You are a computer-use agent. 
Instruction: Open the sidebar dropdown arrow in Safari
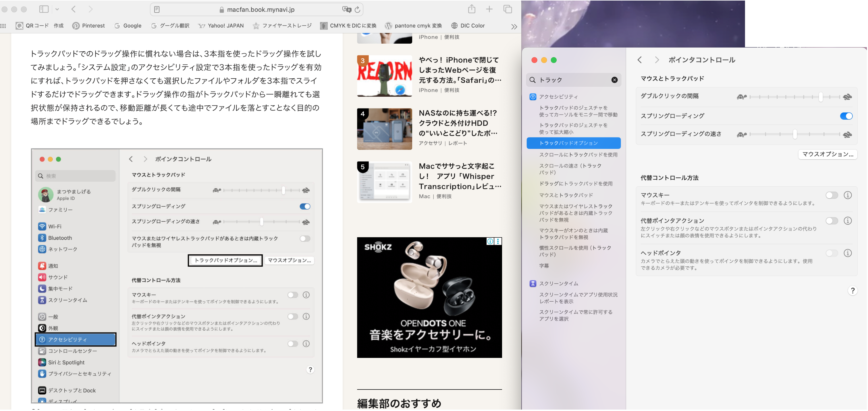57,9
